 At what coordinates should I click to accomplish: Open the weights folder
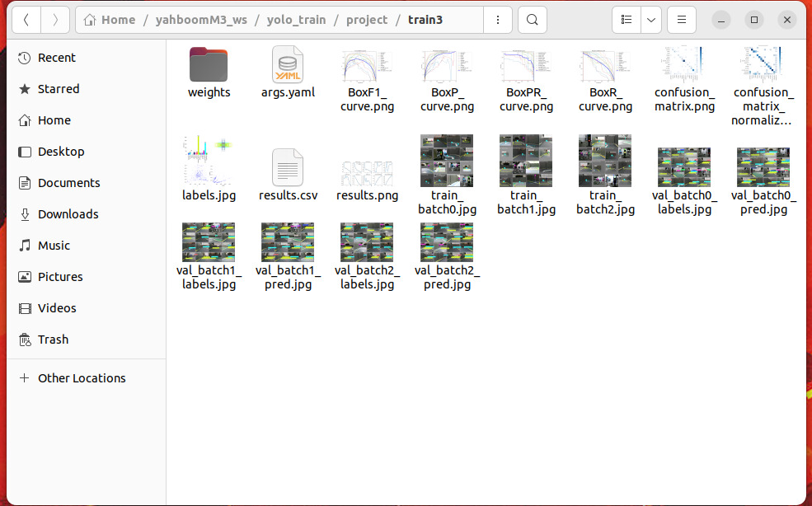pyautogui.click(x=209, y=65)
